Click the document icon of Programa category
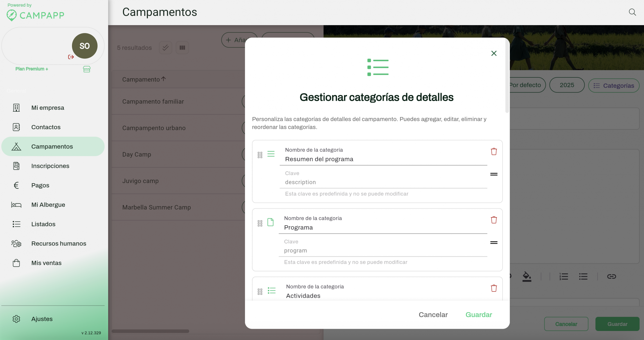644x340 pixels. (270, 222)
